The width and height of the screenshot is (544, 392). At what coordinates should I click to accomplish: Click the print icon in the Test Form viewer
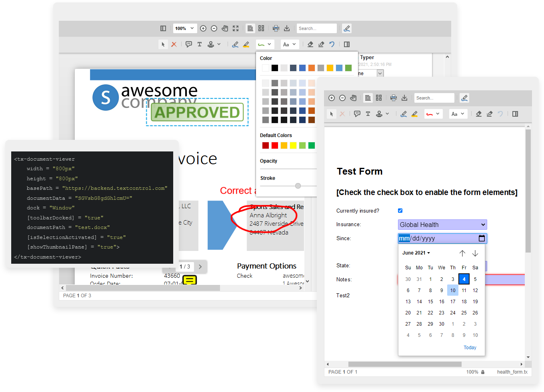click(x=394, y=98)
